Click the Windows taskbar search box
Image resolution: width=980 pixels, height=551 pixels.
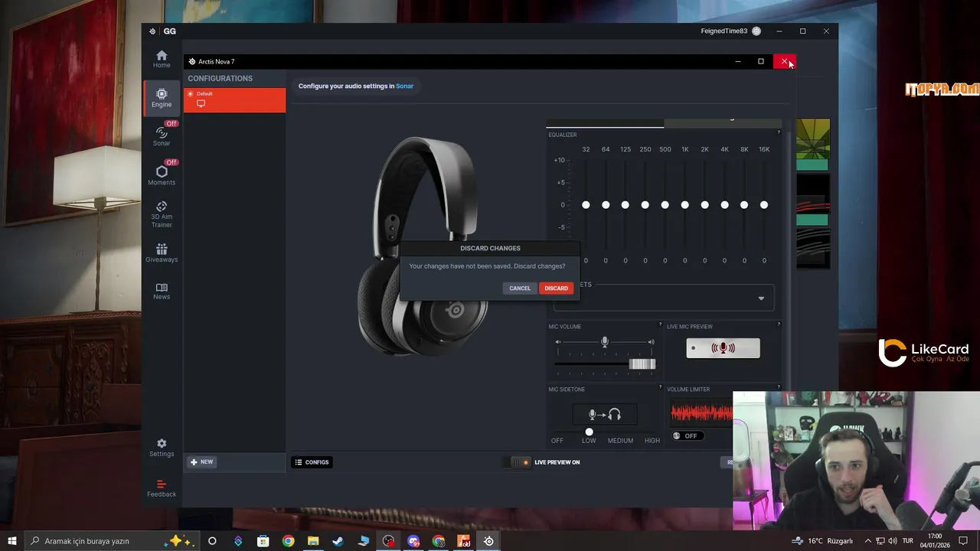point(112,541)
